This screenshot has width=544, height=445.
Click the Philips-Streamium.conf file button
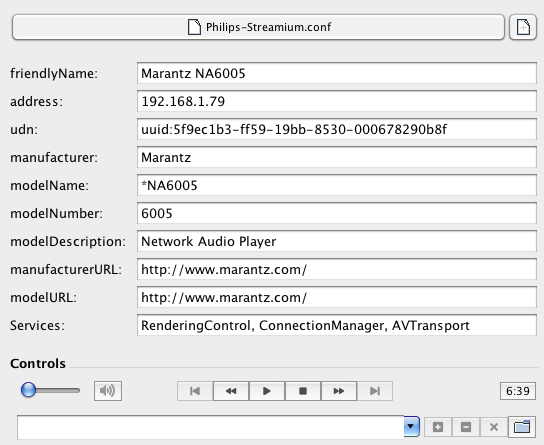(x=258, y=27)
